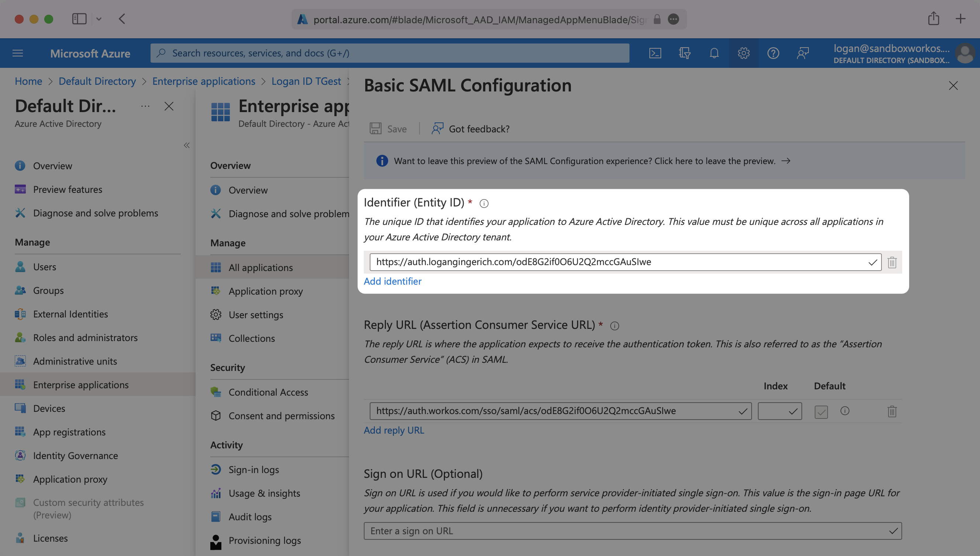Click Add reply URL link

coord(394,430)
